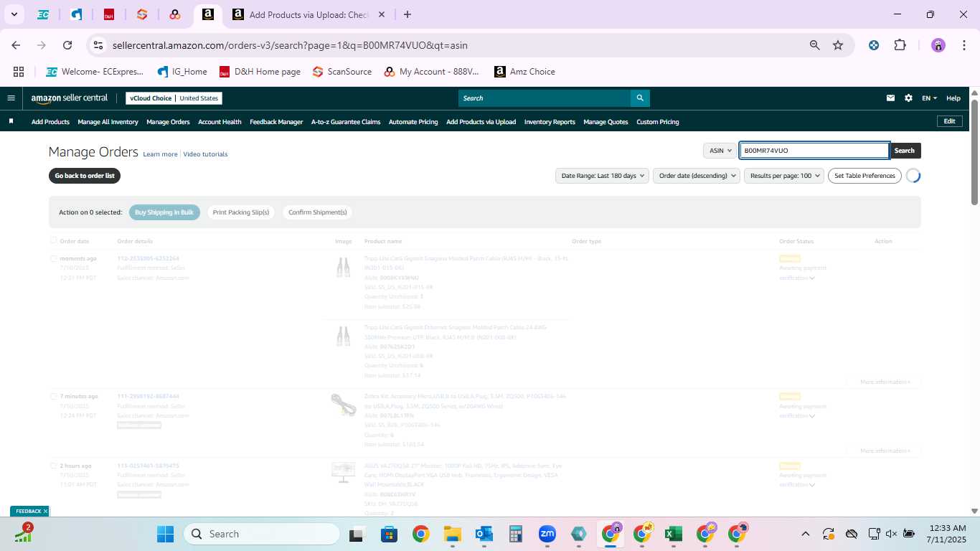Screen dimensions: 980x551
Task: Open the Help link in header
Action: point(953,98)
